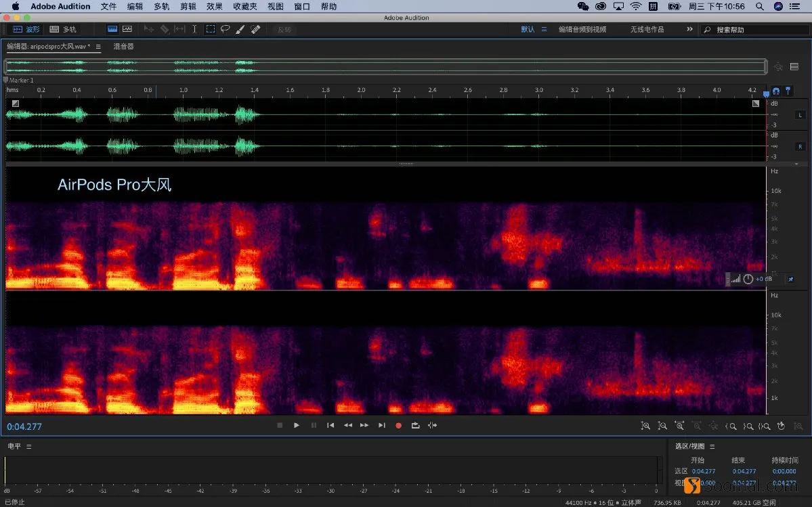Click the Rewind transport button
This screenshot has height=507, width=812.
pyautogui.click(x=348, y=425)
